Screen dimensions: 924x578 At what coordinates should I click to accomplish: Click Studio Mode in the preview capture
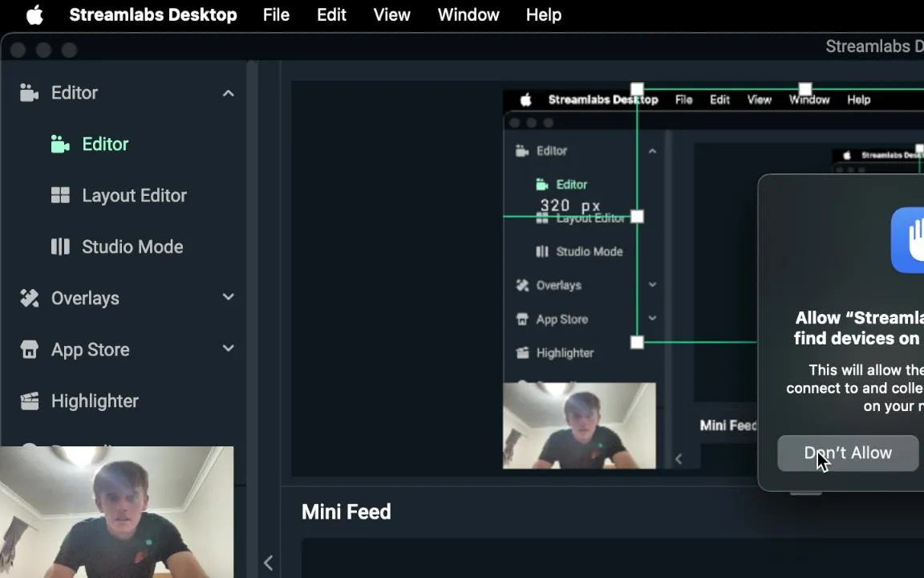[x=590, y=251]
